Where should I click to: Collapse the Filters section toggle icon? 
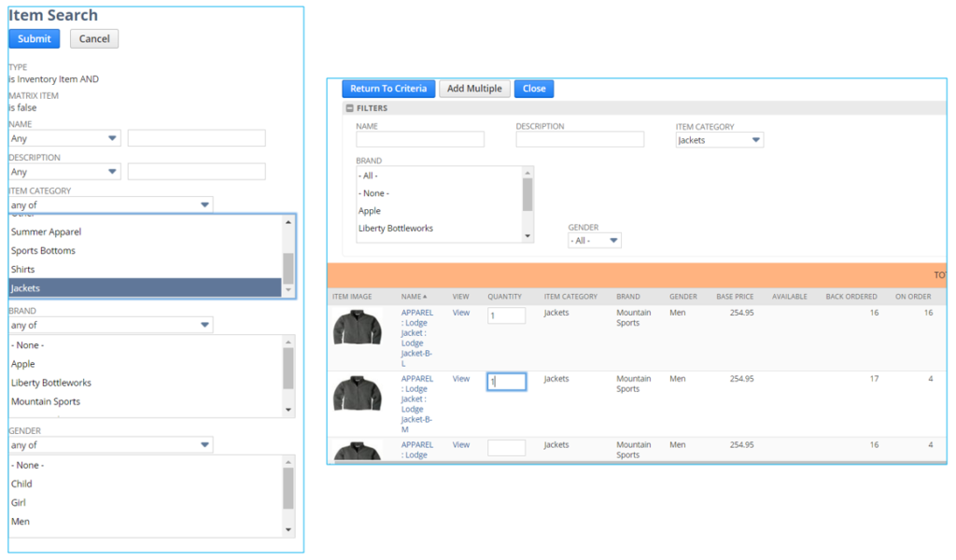point(349,108)
